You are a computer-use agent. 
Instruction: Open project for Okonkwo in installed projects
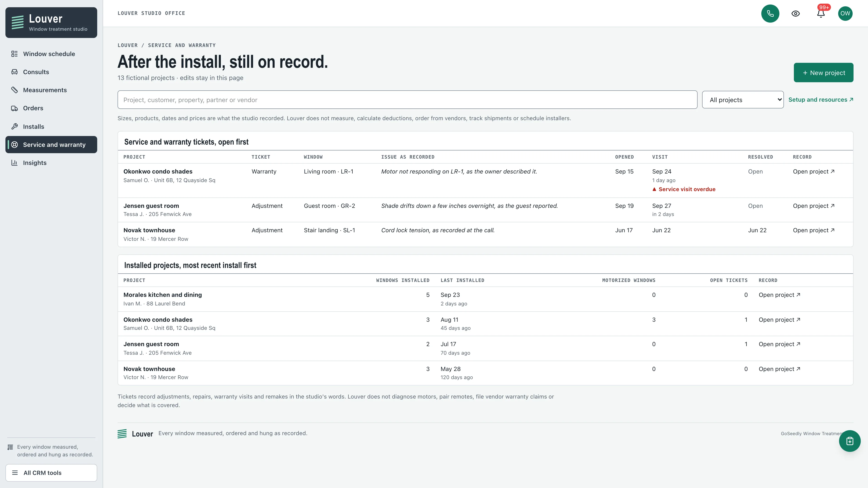779,320
